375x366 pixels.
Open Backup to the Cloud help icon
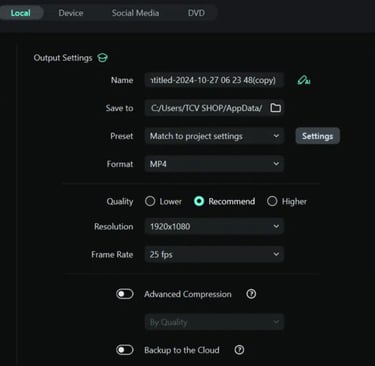click(239, 350)
